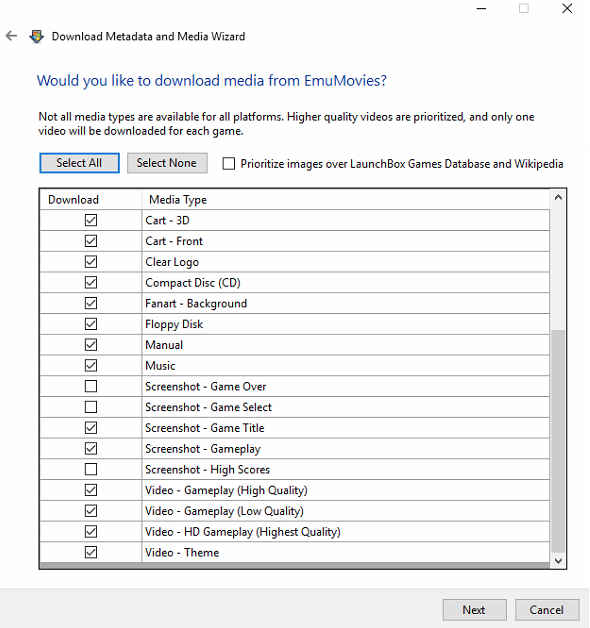This screenshot has width=590, height=628.
Task: Uncheck Video - HD Gameplay (Highest Quality) checkbox
Action: click(91, 532)
